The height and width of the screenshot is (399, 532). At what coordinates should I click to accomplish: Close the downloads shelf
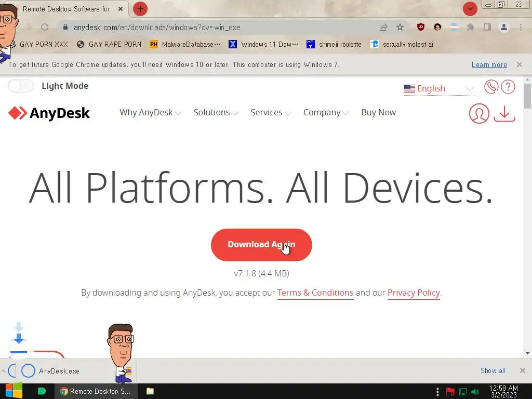523,370
